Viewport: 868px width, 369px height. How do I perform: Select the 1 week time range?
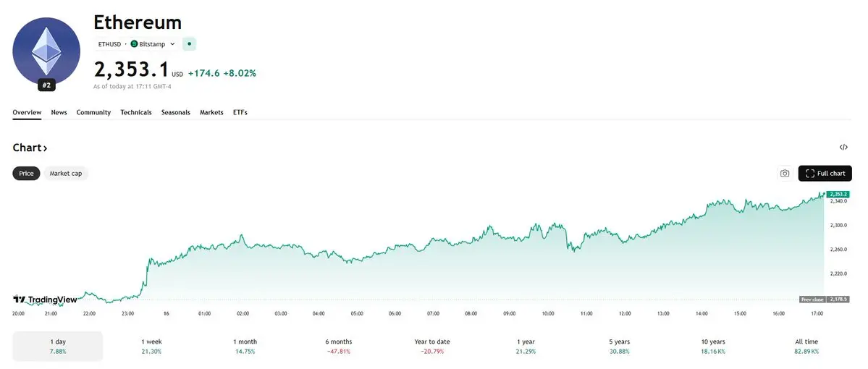pyautogui.click(x=153, y=346)
